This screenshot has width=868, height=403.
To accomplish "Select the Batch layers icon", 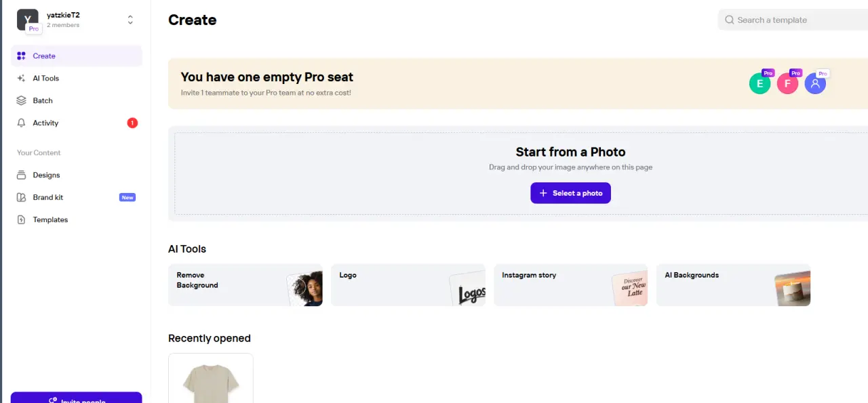I will (21, 101).
